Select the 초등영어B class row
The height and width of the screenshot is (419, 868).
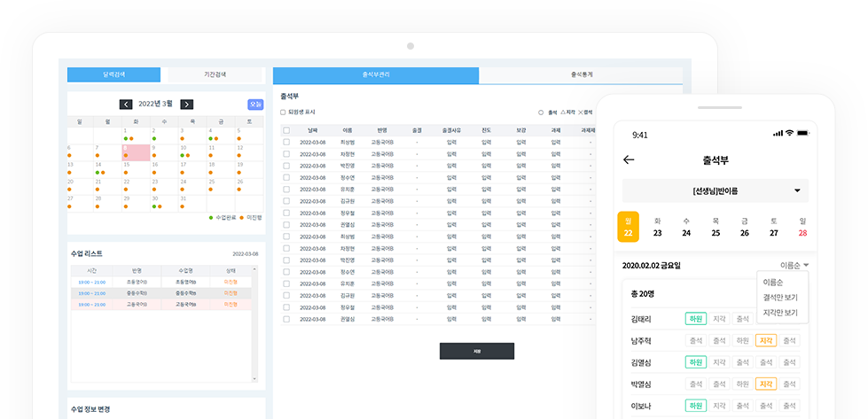pos(161,282)
